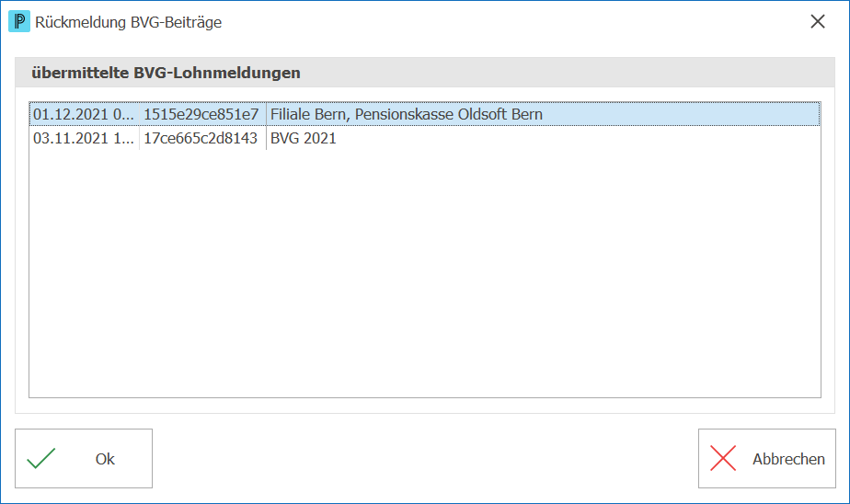The image size is (850, 504).
Task: Select the ID cell 1515e29ce851e7
Action: click(202, 114)
